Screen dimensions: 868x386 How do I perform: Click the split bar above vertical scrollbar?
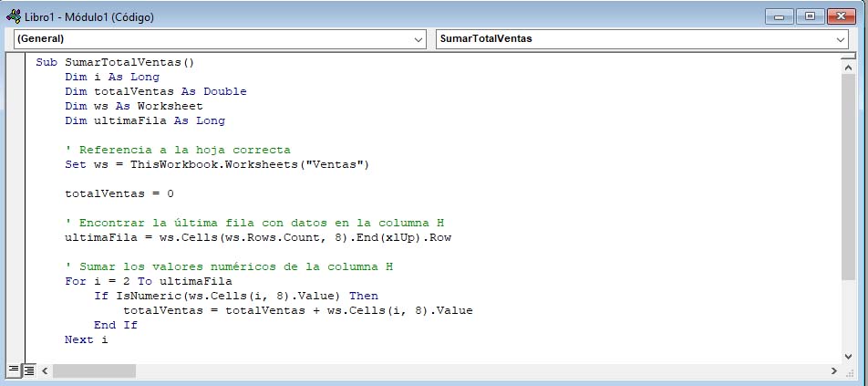tap(848, 56)
